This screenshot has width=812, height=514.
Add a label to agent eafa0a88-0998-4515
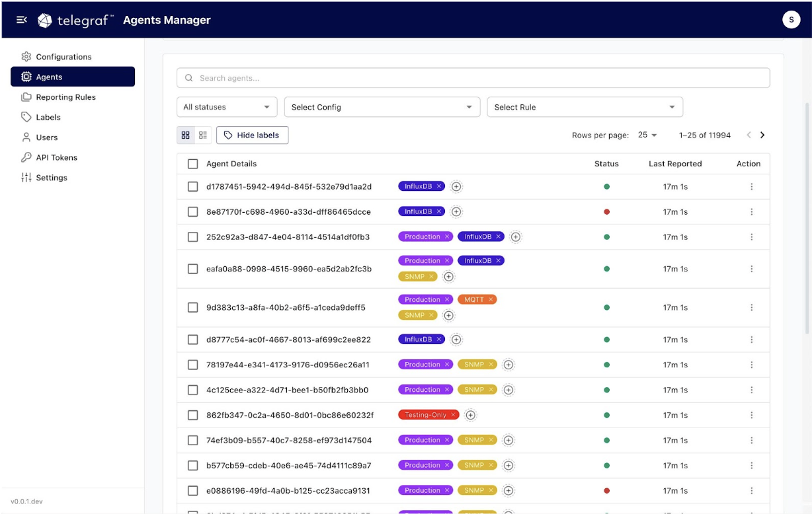click(448, 277)
